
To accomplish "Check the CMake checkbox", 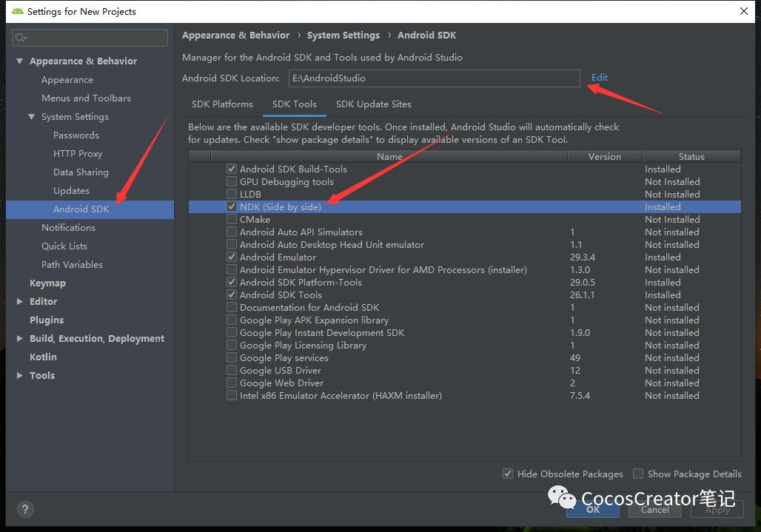I will (232, 219).
